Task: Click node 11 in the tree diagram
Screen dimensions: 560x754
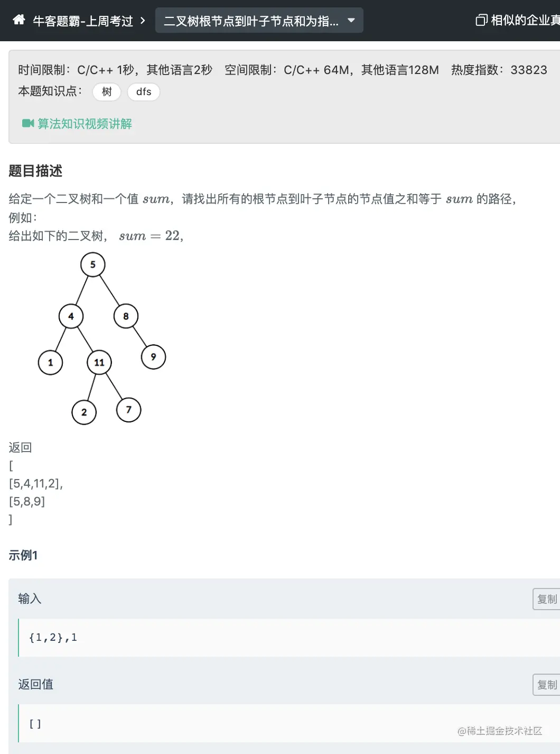Action: click(x=99, y=362)
